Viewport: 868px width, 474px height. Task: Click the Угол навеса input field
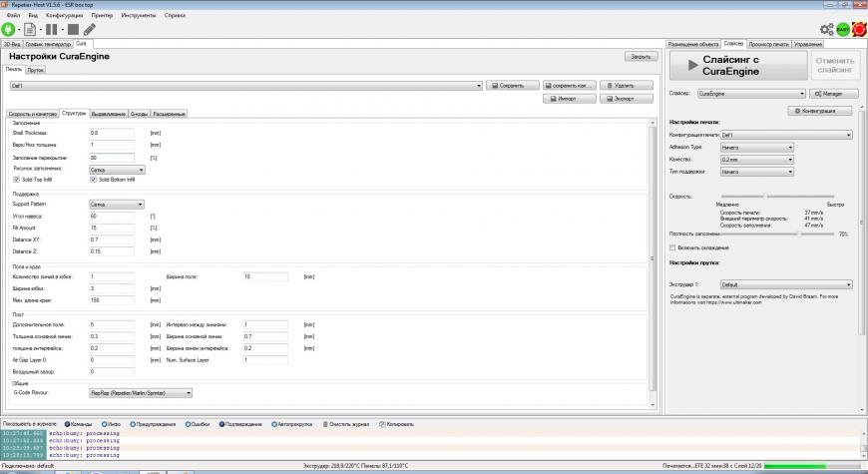coord(112,216)
